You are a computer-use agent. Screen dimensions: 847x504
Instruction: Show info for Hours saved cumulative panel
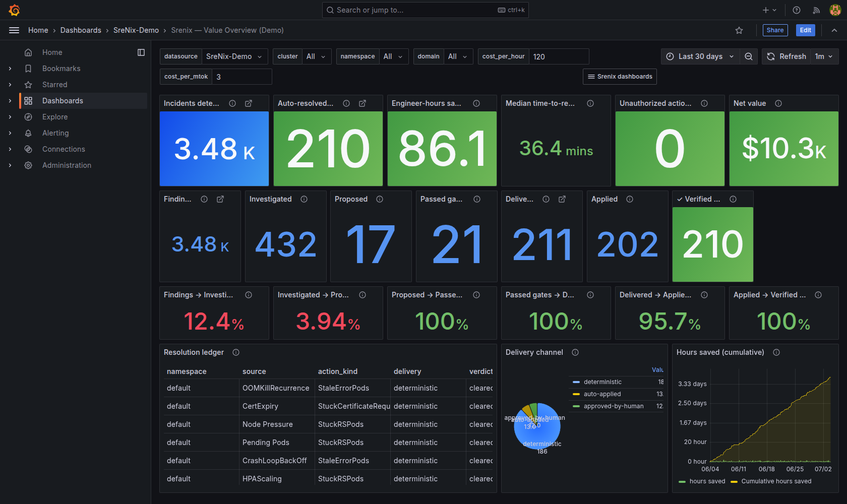[x=776, y=352]
